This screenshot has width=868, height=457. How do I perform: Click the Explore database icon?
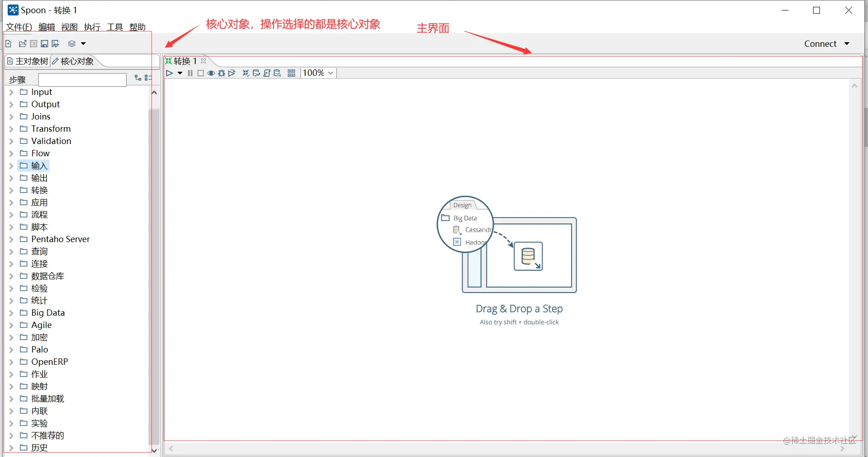277,73
